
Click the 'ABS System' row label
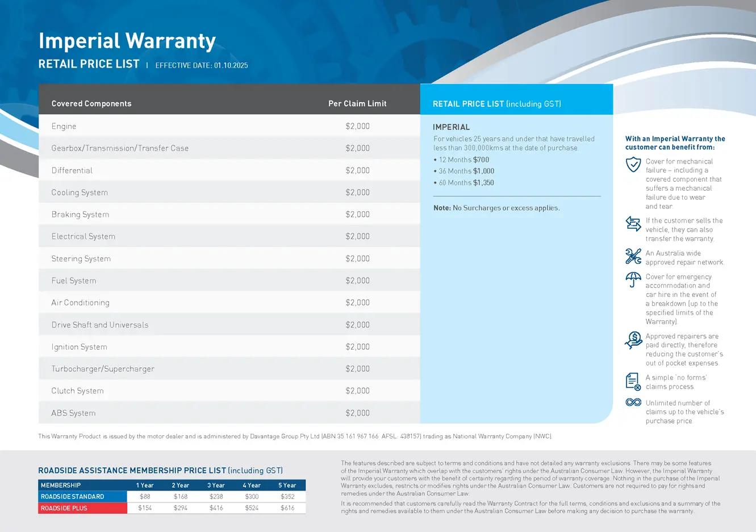tap(73, 413)
